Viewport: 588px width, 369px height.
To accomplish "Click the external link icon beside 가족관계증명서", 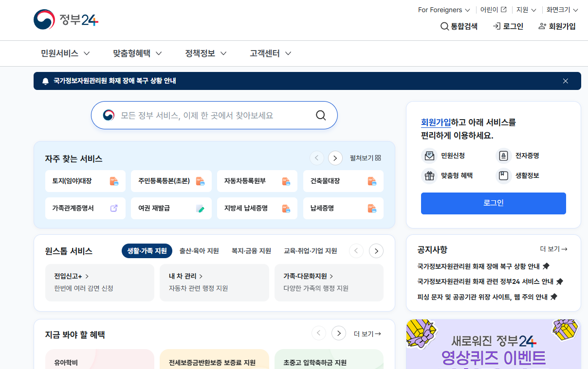I will click(113, 208).
